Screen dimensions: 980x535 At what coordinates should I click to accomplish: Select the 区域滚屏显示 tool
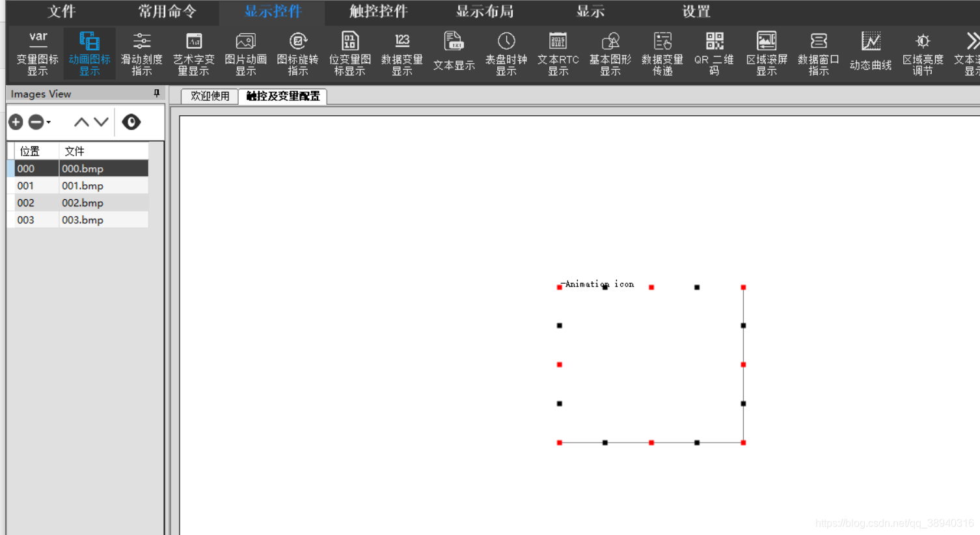pos(767,53)
